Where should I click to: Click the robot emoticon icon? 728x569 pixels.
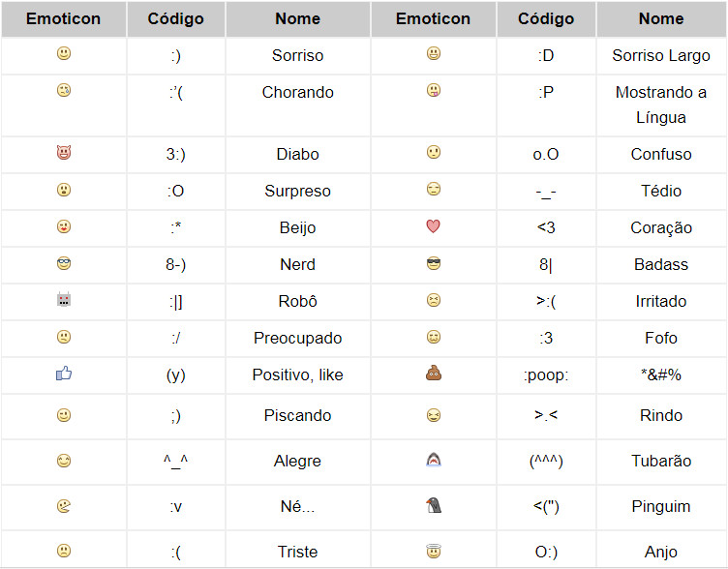point(64,300)
